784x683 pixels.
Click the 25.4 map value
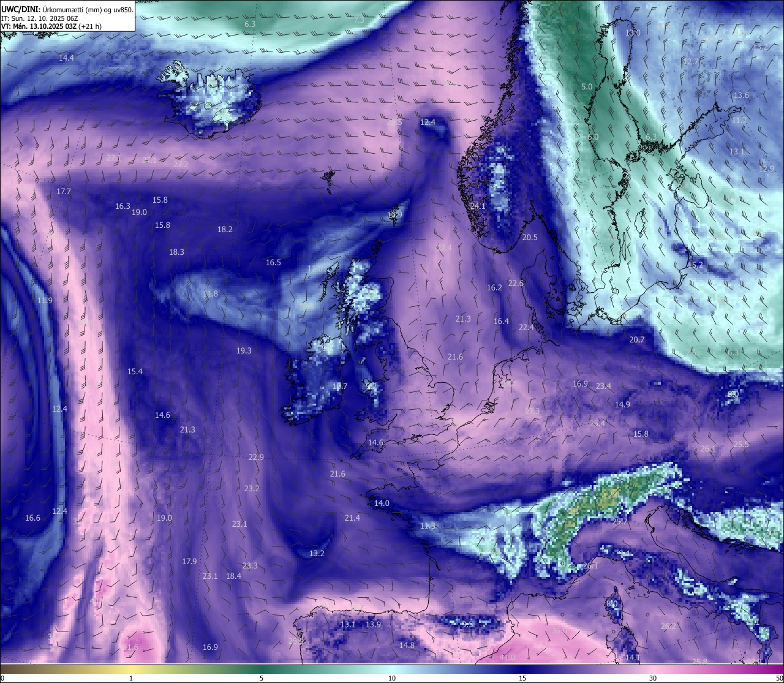click(597, 424)
